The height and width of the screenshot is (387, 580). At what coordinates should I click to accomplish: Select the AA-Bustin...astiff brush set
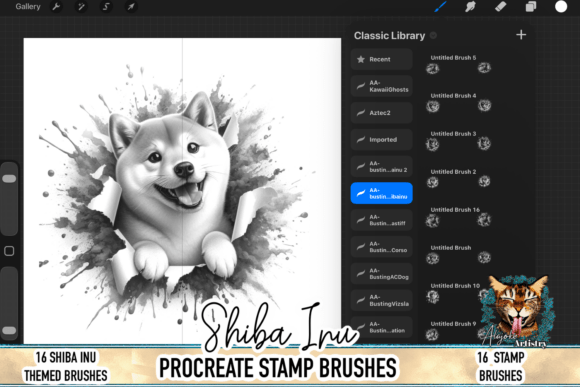tap(381, 220)
